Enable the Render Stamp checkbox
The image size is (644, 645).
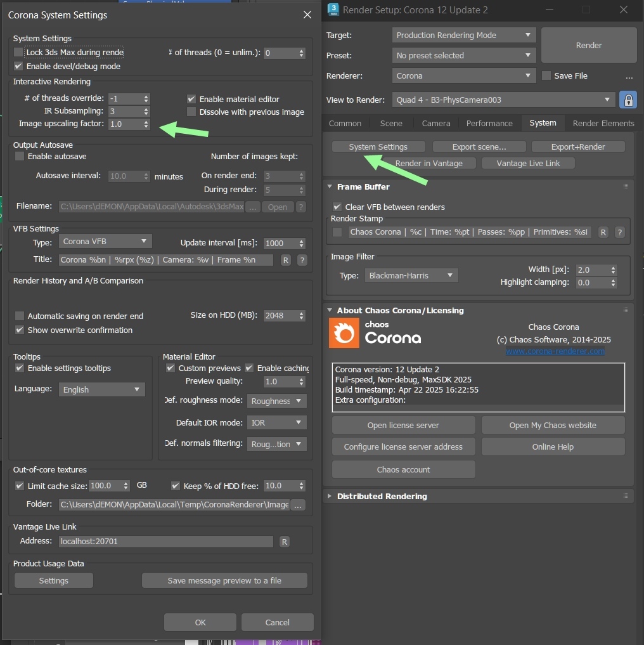337,232
